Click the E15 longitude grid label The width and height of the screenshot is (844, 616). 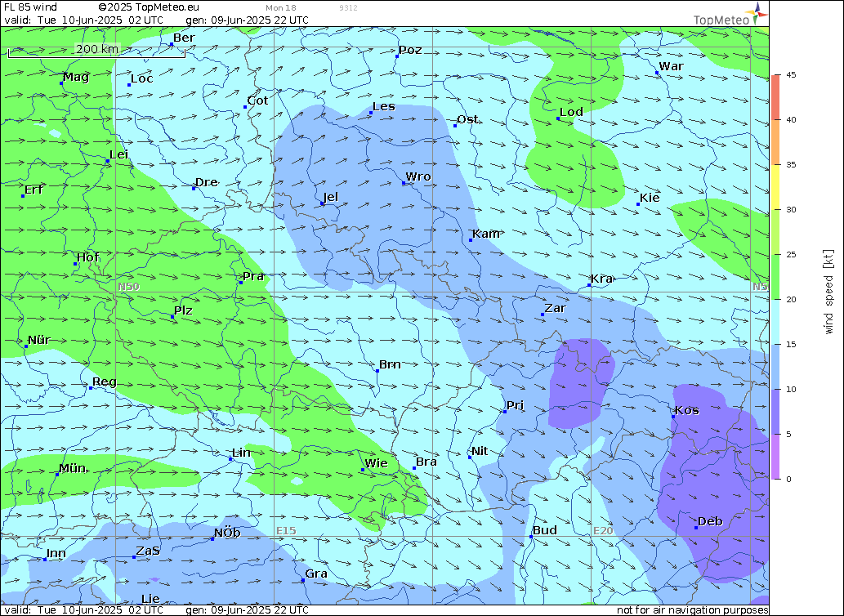[286, 530]
